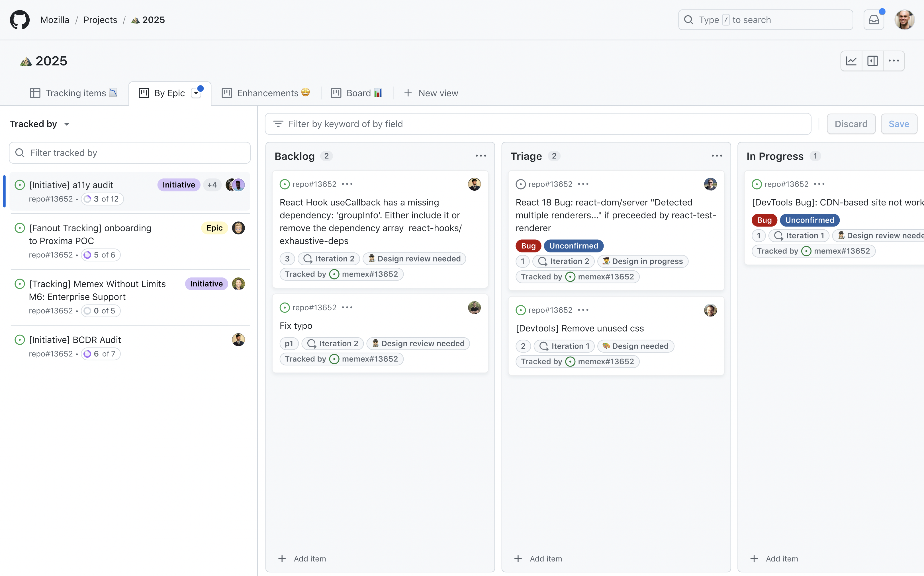Click the Save button

click(x=898, y=124)
